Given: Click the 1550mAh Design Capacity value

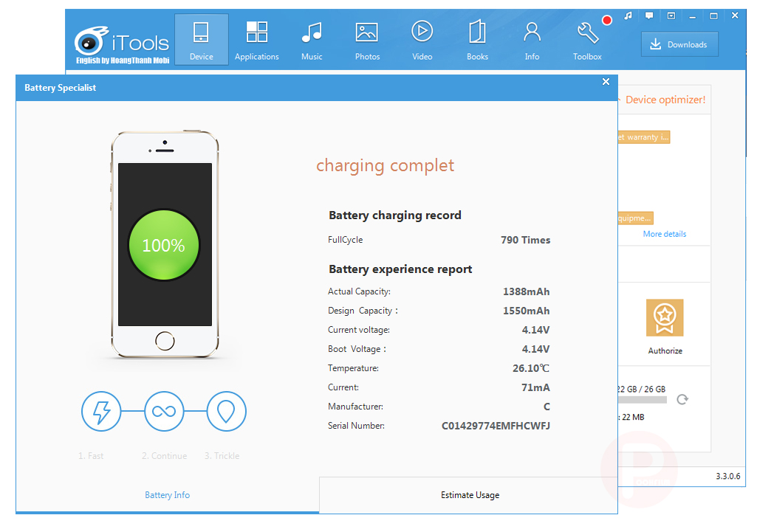Looking at the screenshot, I should pyautogui.click(x=527, y=311).
